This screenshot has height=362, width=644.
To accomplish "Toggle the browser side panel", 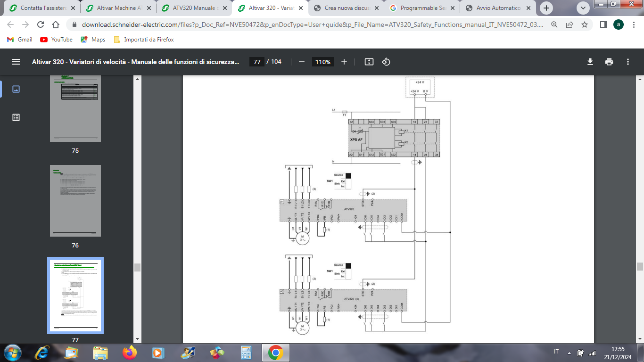I will click(603, 25).
